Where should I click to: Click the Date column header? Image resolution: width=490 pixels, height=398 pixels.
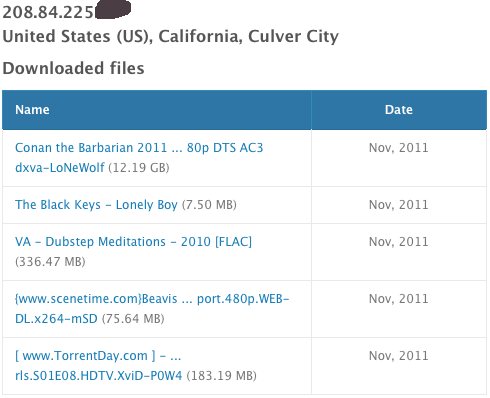tap(399, 110)
